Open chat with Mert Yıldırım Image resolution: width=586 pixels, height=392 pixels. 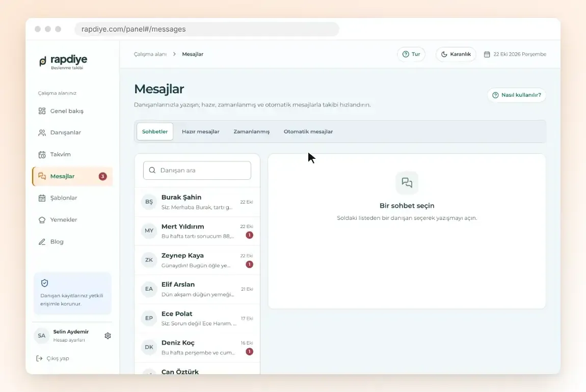coord(197,231)
